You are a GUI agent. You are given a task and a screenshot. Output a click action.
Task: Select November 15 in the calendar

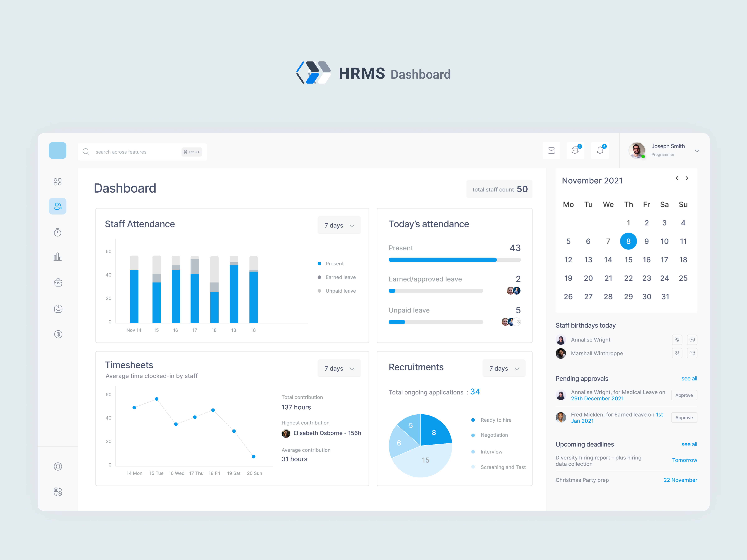(x=628, y=260)
